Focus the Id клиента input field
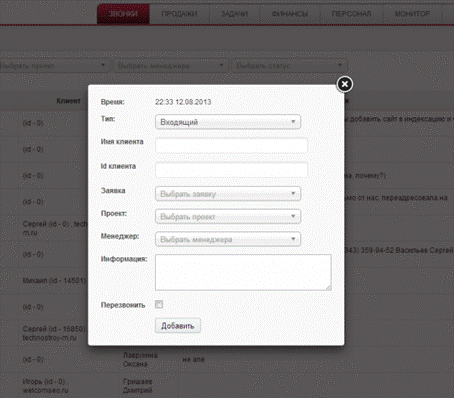Screen dimensions: 454x398 click(231, 170)
